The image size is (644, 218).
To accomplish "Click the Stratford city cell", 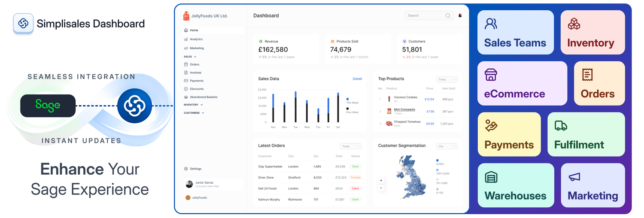I will pos(294,177).
